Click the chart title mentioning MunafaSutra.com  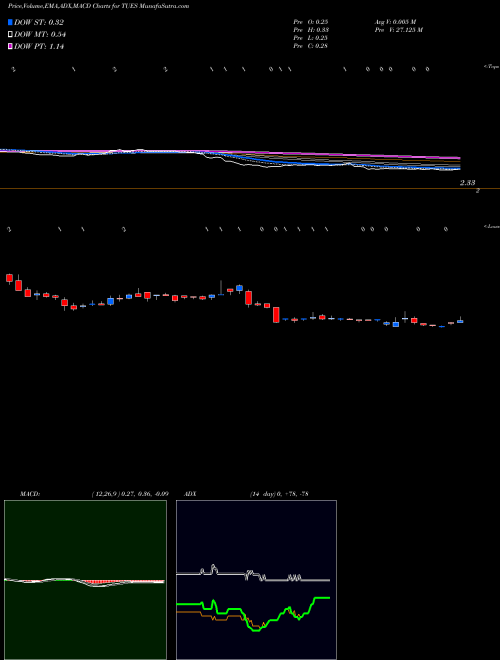(x=98, y=6)
